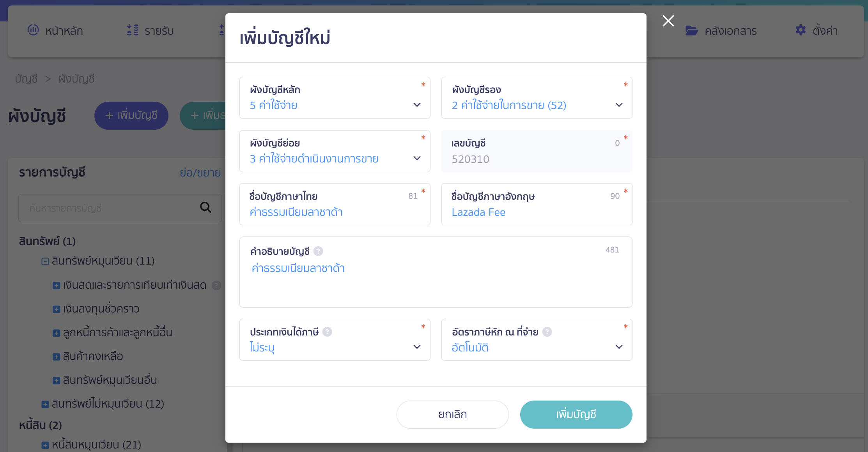
Task: Open the ตั้งค่า settings gear icon
Action: pyautogui.click(x=801, y=30)
